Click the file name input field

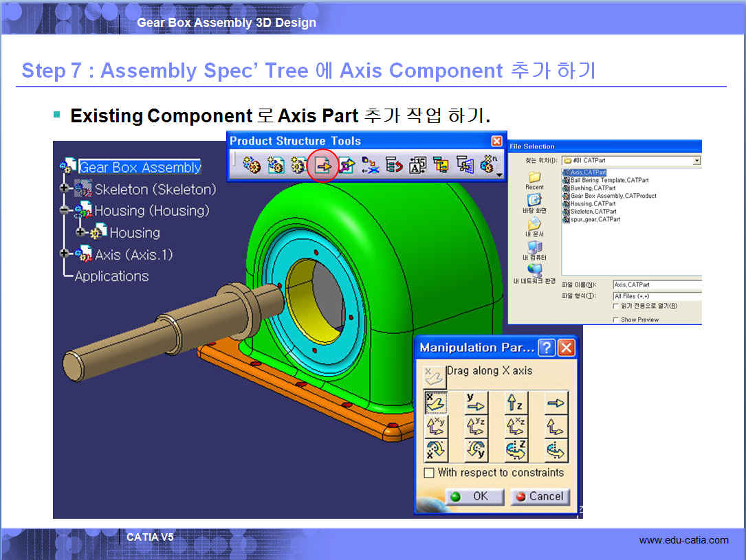[x=657, y=284]
